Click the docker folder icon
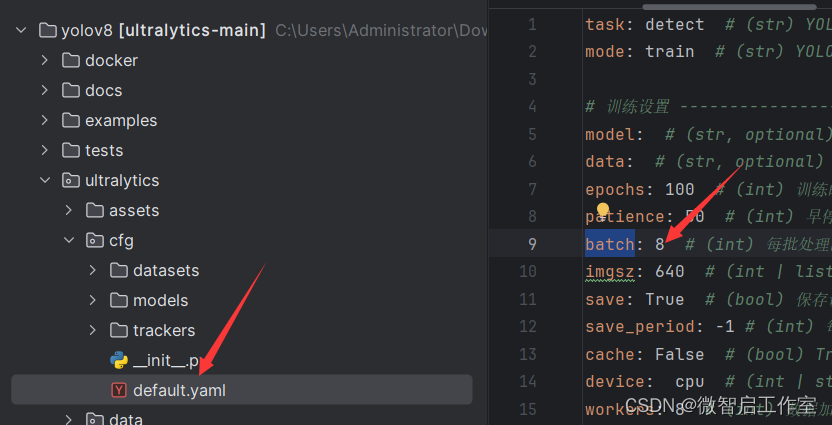832x425 pixels. click(71, 60)
